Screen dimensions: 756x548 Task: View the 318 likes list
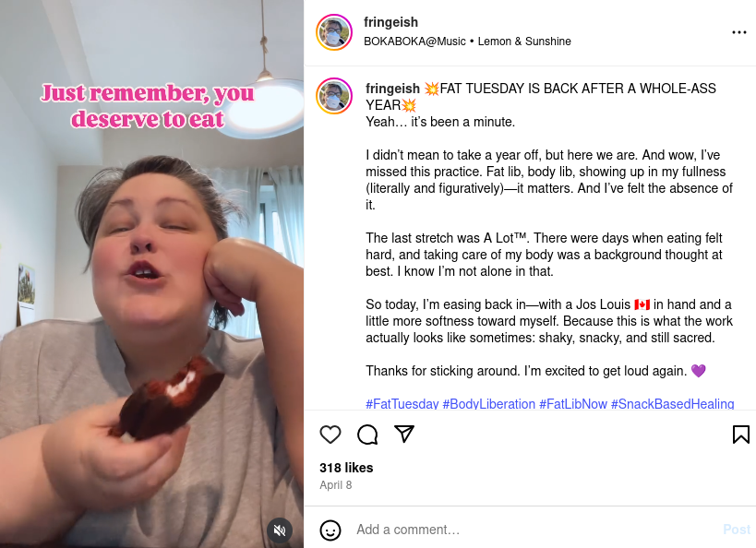click(x=346, y=468)
